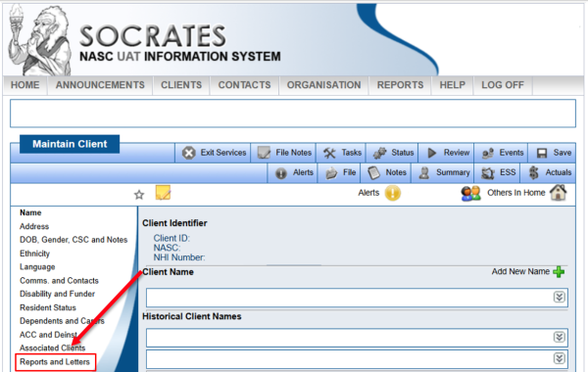The image size is (588, 372).
Task: Click the house icon
Action: pos(558,193)
